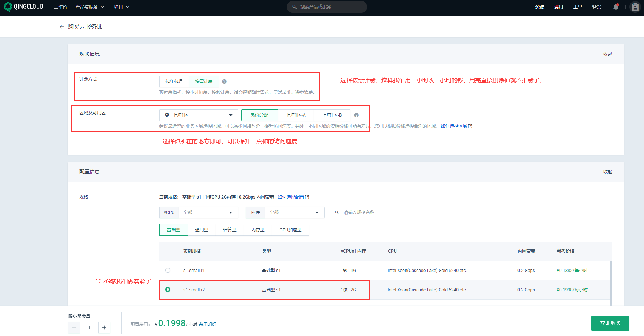This screenshot has height=336, width=644.
Task: Choose 包年包月 billing mode
Action: (x=174, y=82)
